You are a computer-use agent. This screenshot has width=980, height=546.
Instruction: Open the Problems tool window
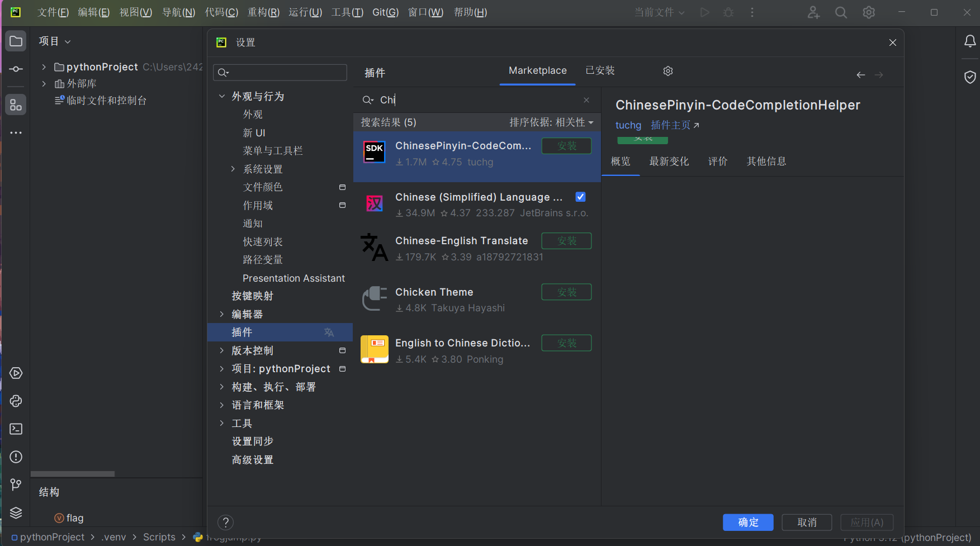(16, 457)
